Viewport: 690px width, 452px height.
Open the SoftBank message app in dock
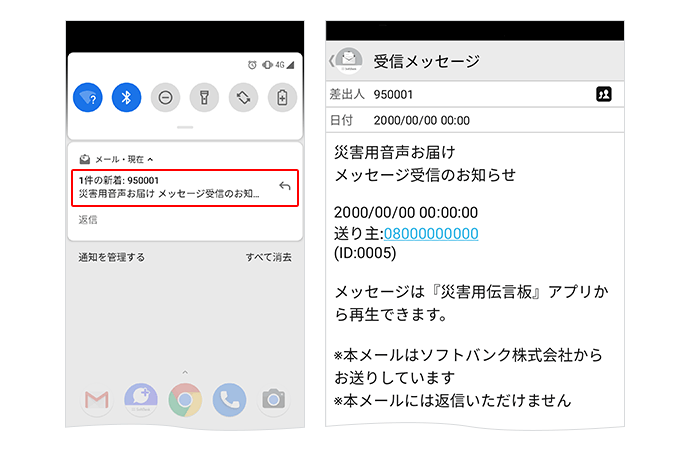click(141, 400)
